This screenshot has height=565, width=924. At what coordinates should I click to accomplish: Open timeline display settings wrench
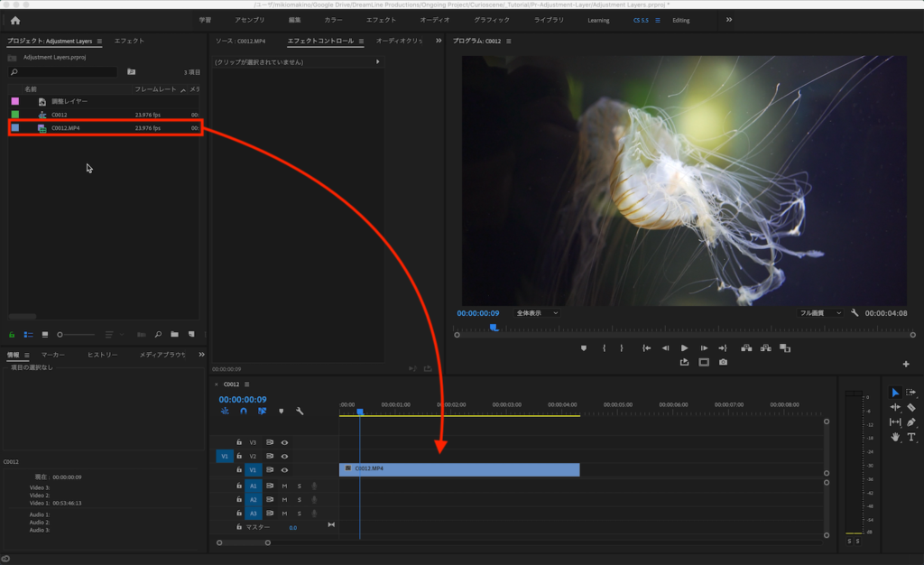(x=300, y=411)
